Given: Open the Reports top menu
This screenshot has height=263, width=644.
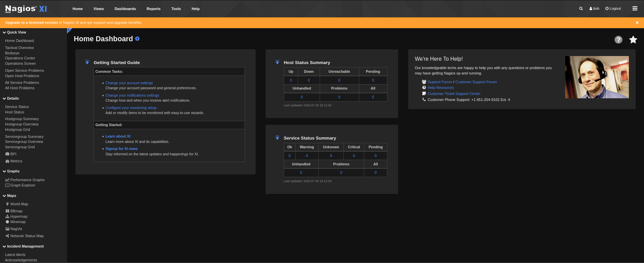Looking at the screenshot, I should click(x=154, y=9).
